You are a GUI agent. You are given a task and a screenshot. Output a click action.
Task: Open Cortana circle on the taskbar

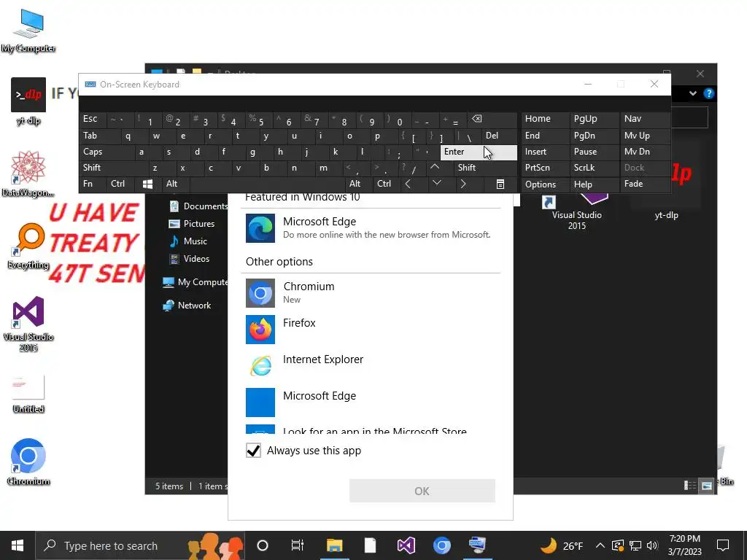pyautogui.click(x=263, y=545)
